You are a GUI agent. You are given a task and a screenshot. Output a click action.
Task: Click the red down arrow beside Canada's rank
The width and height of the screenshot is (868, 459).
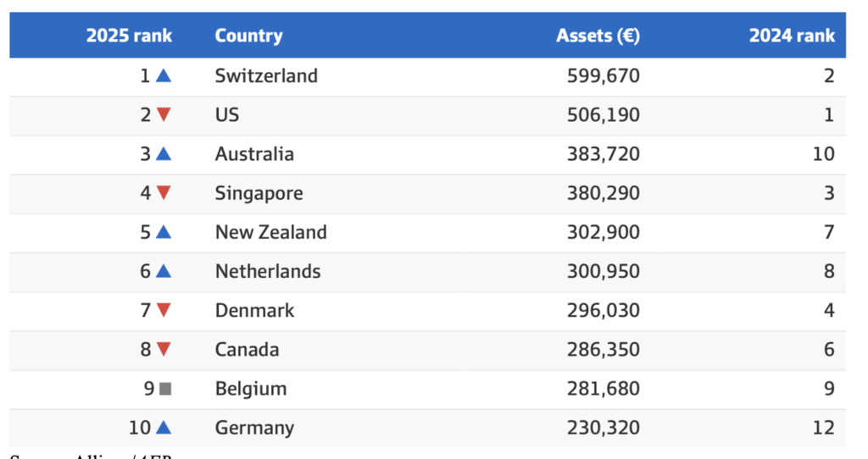(x=164, y=350)
